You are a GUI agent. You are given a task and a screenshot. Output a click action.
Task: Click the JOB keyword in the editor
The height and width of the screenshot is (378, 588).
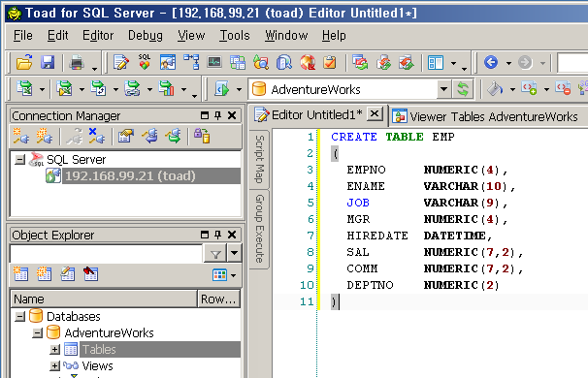coord(358,203)
